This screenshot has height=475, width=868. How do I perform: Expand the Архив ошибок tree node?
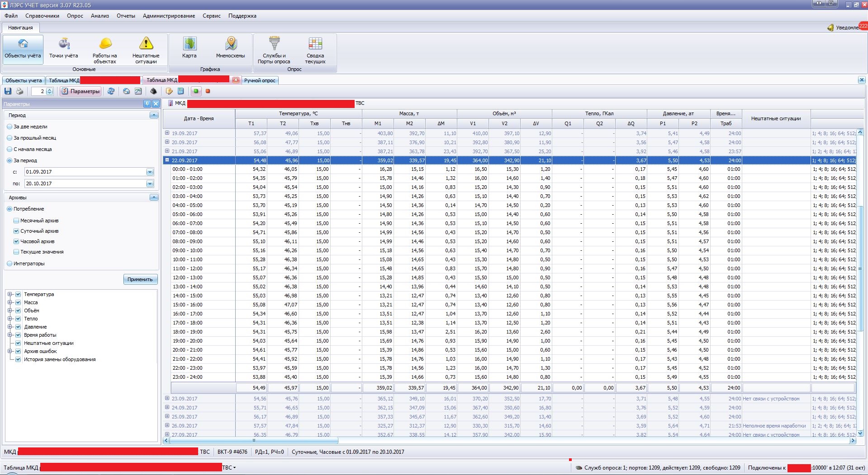click(10, 352)
